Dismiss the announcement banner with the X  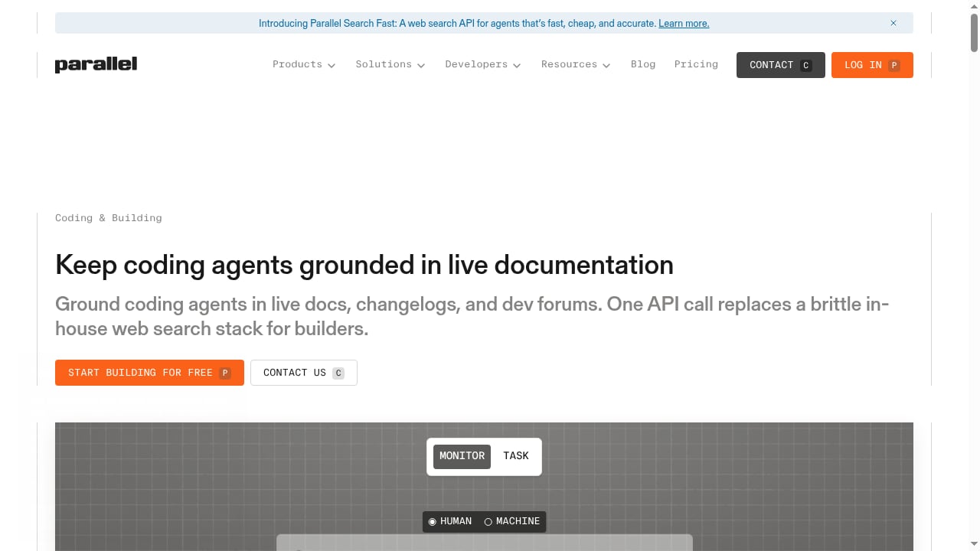pos(893,23)
